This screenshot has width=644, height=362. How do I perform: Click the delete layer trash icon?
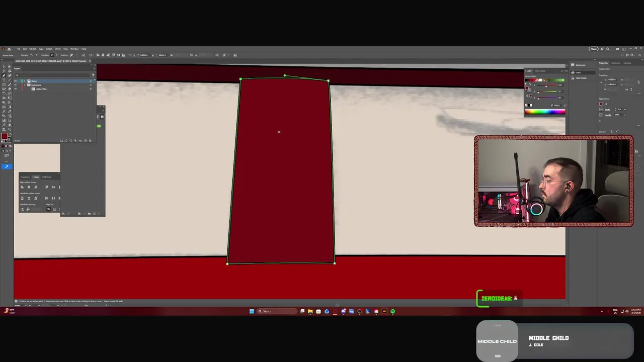click(x=90, y=141)
